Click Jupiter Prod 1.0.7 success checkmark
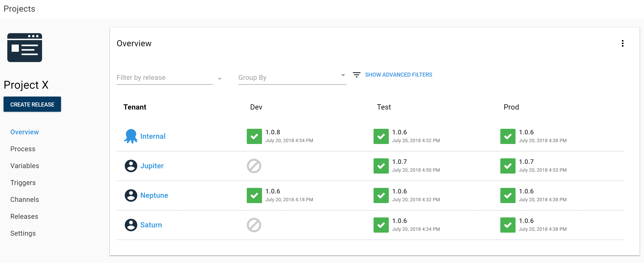 tap(507, 166)
